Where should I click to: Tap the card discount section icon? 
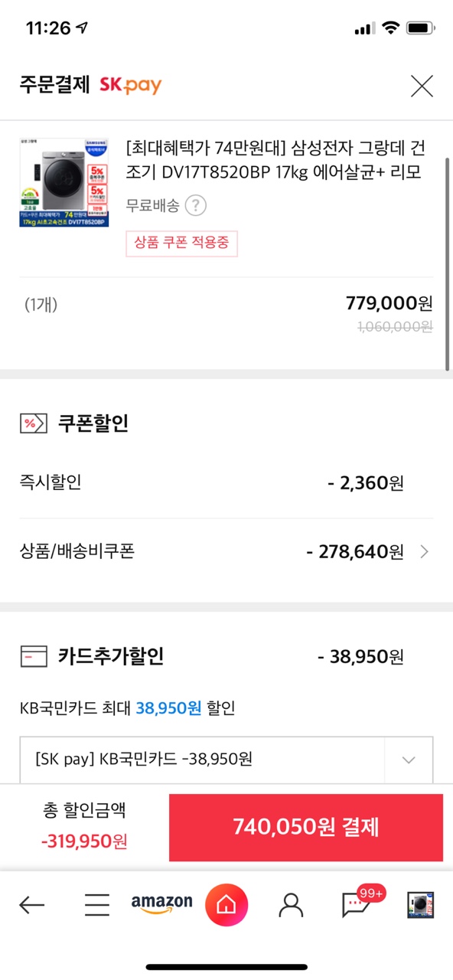point(32,657)
